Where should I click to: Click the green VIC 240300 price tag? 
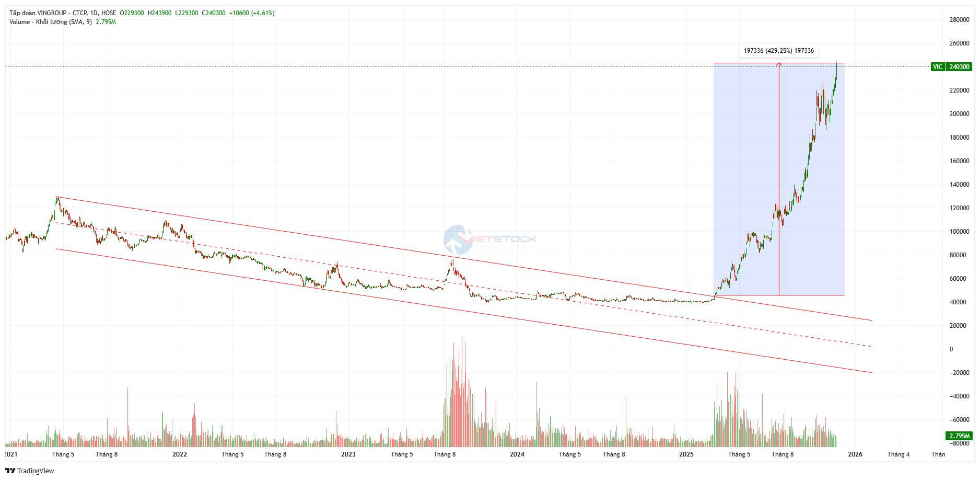[x=951, y=67]
